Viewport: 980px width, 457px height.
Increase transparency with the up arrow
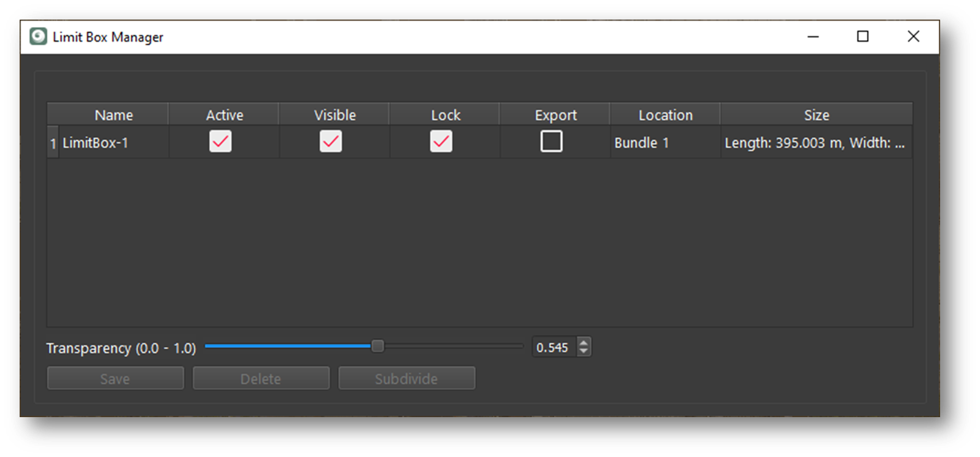(584, 343)
